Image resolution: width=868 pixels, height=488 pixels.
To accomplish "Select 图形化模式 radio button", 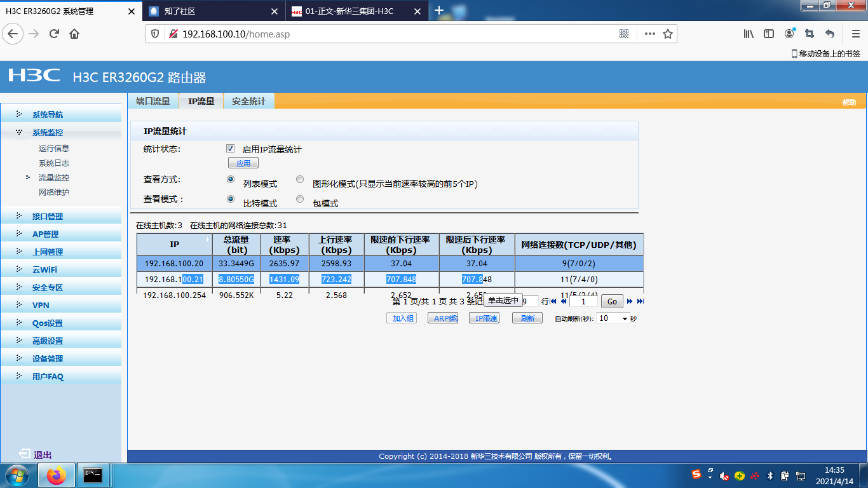I will click(300, 180).
